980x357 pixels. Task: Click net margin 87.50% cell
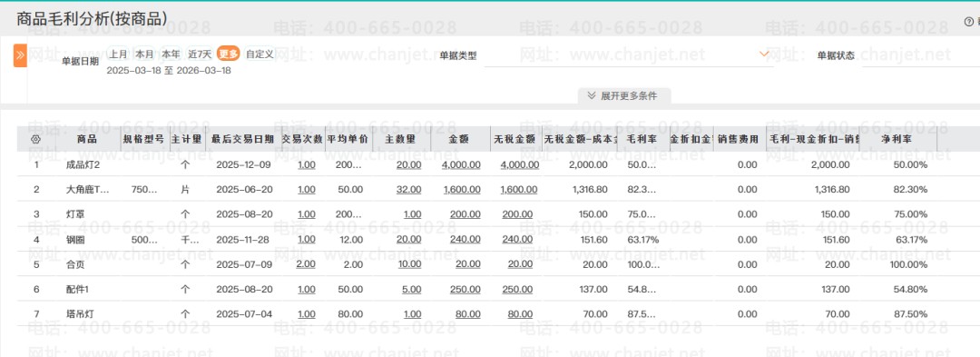coord(911,314)
